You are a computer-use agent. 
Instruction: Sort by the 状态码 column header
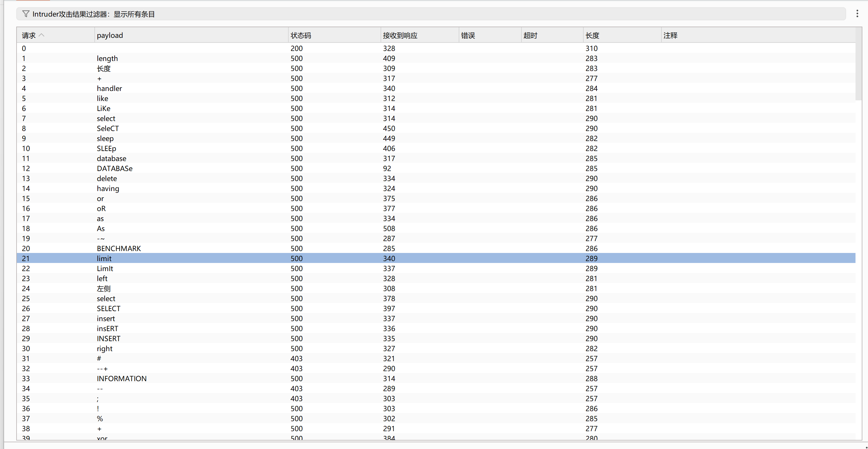tap(301, 35)
